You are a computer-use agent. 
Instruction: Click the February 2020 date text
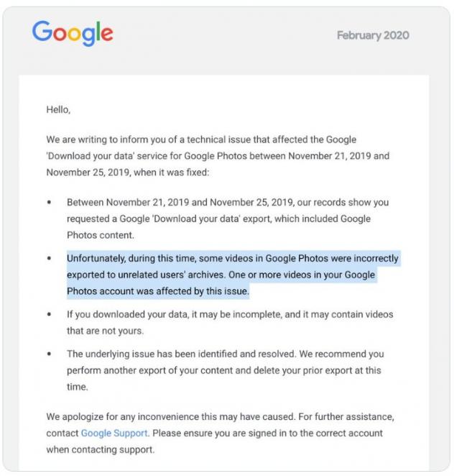[x=373, y=35]
